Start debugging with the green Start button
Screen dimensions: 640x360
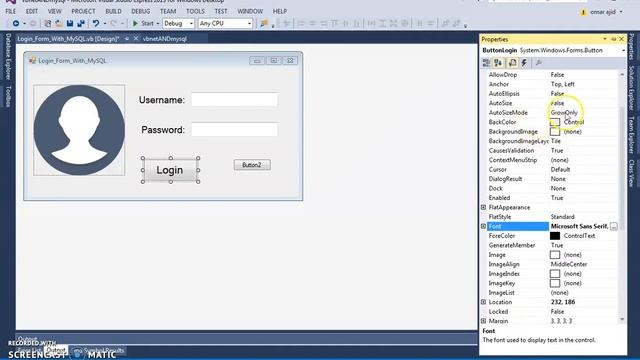(x=143, y=24)
